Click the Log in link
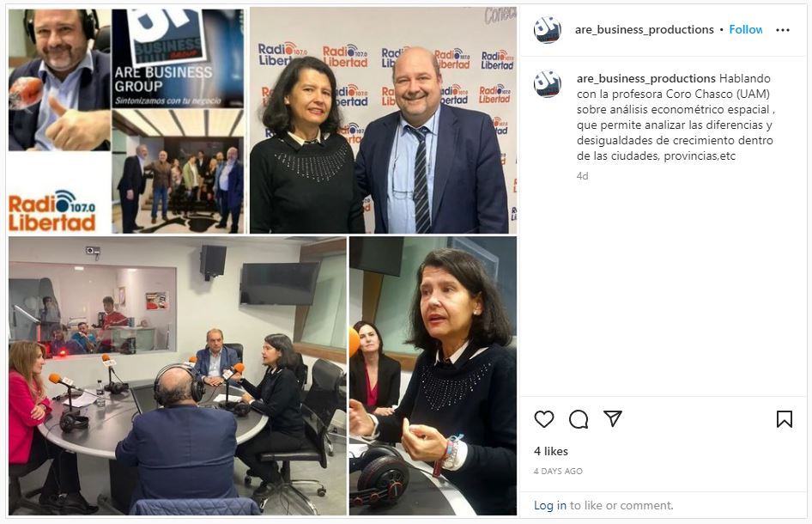812x524 pixels. (550, 505)
